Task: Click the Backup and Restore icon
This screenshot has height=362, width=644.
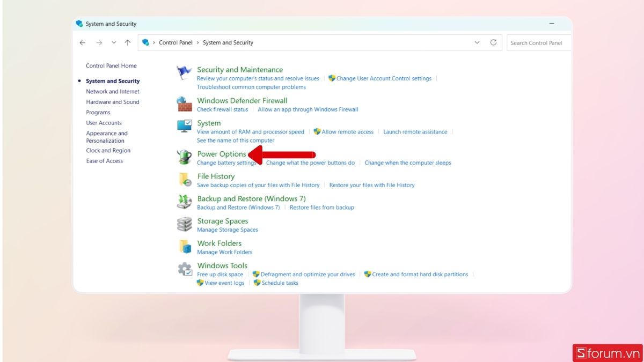Action: (184, 202)
